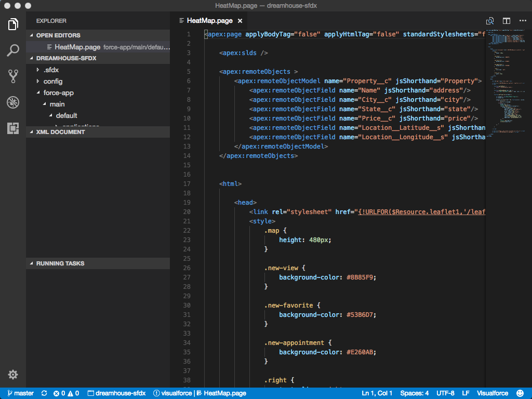Change the Visualforce language mode

(x=493, y=393)
